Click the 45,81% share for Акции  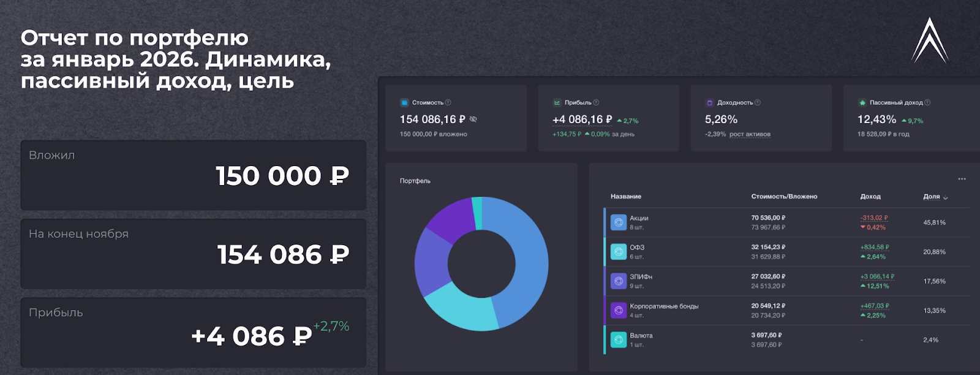pos(934,222)
